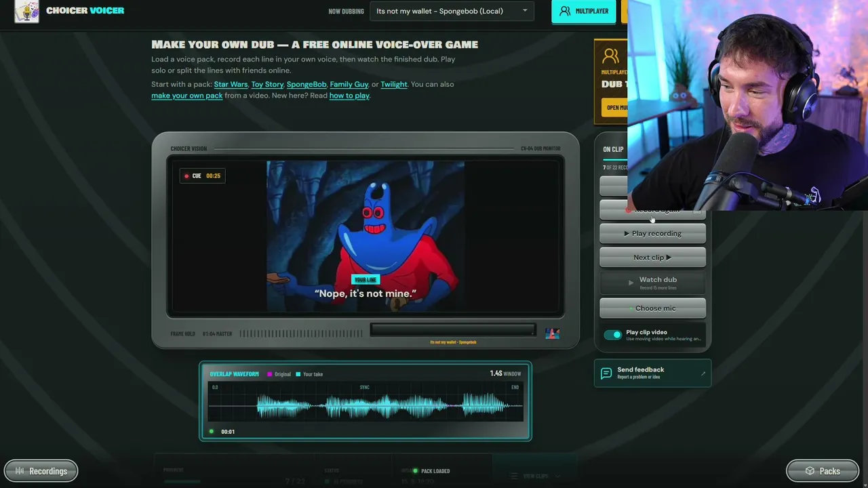Image resolution: width=868 pixels, height=488 pixels.
Task: Open the Family Guy pack link
Action: click(349, 84)
